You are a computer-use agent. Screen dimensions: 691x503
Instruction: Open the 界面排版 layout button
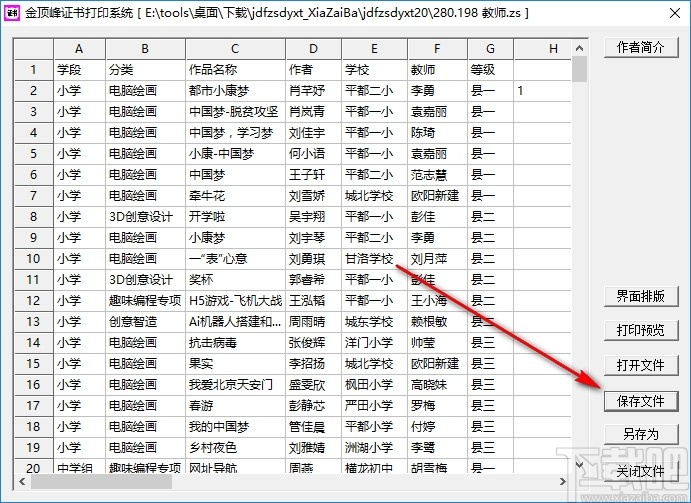click(641, 296)
